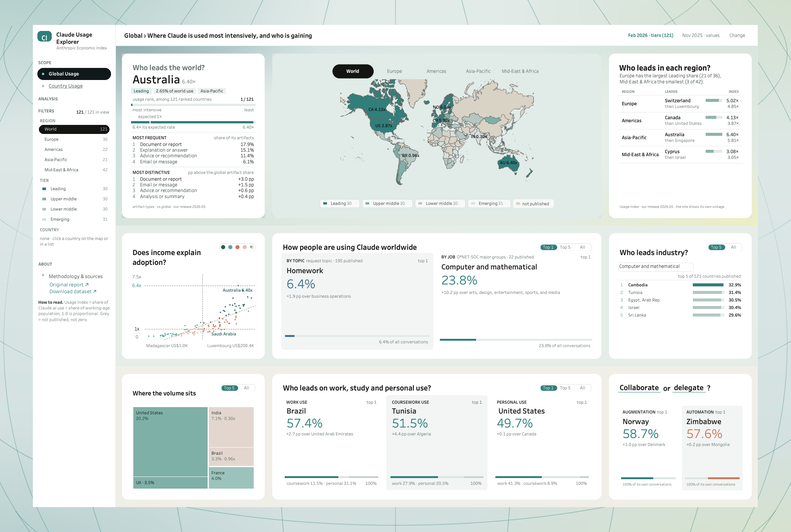This screenshot has height=532, width=791.
Task: Click external arrow next to Download dataset
Action: (x=95, y=291)
